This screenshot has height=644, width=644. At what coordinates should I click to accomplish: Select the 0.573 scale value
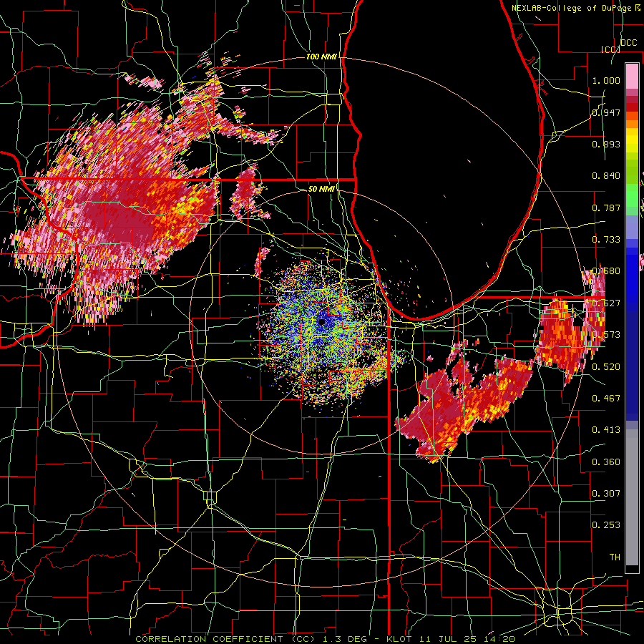(606, 335)
